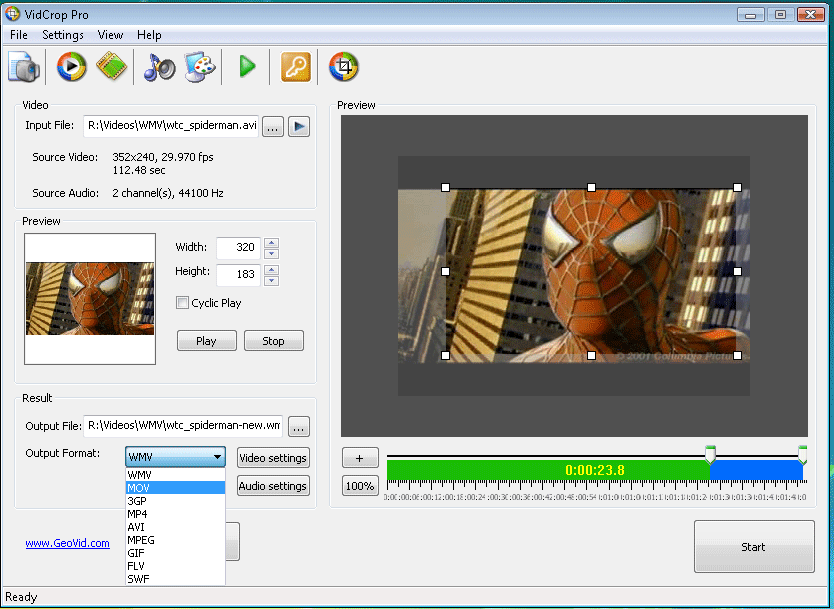Click the green film strip toolbar icon
The image size is (834, 609).
(112, 66)
